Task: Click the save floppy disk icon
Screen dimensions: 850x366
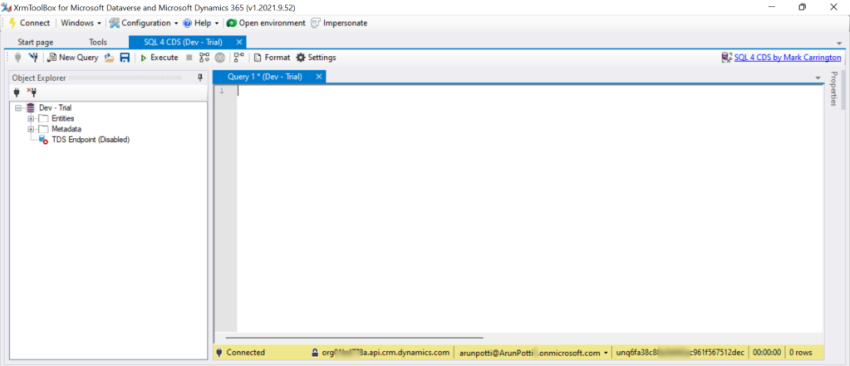Action: (x=124, y=57)
